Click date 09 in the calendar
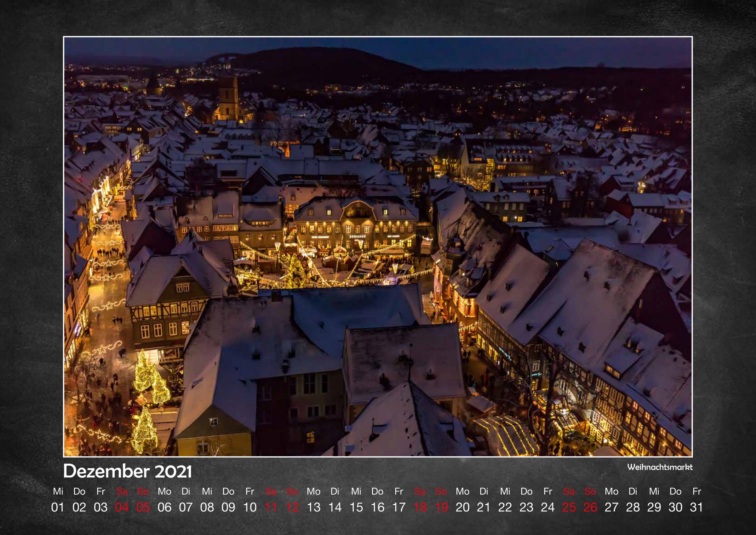 tap(228, 507)
